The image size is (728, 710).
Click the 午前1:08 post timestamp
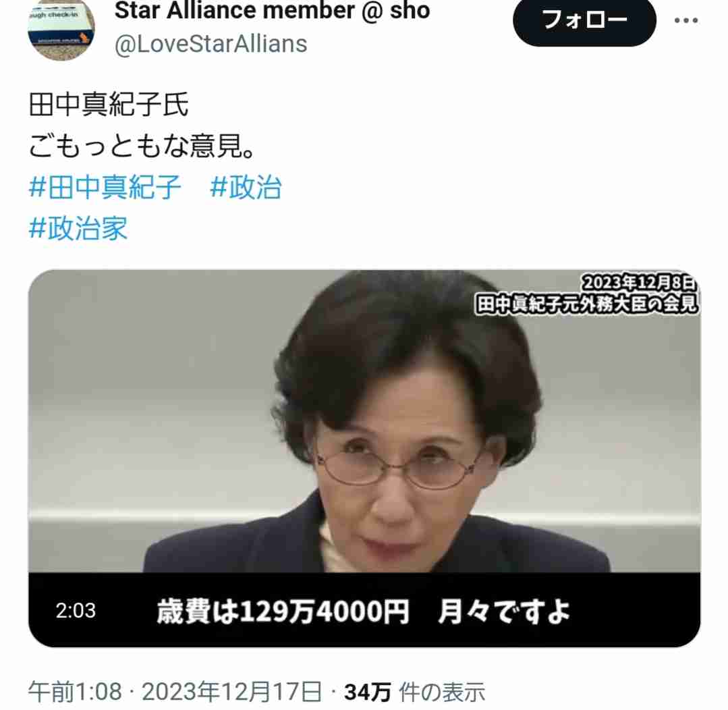pyautogui.click(x=75, y=692)
